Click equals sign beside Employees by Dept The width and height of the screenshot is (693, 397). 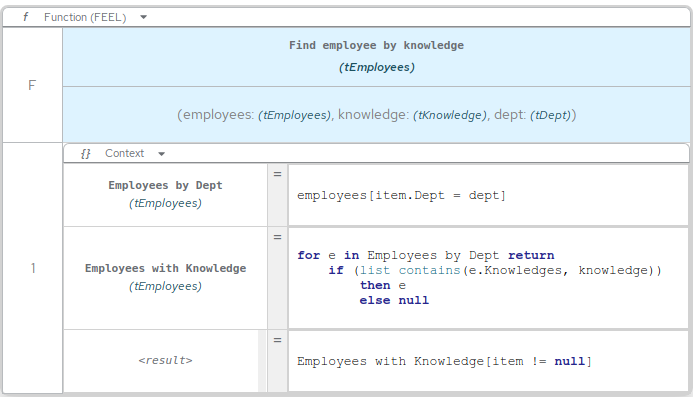[278, 174]
